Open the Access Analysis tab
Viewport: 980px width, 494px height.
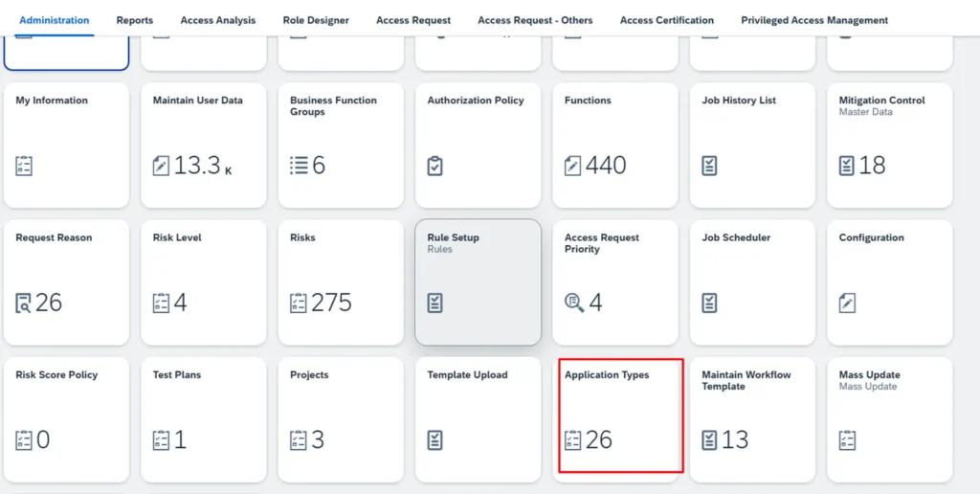tap(217, 20)
